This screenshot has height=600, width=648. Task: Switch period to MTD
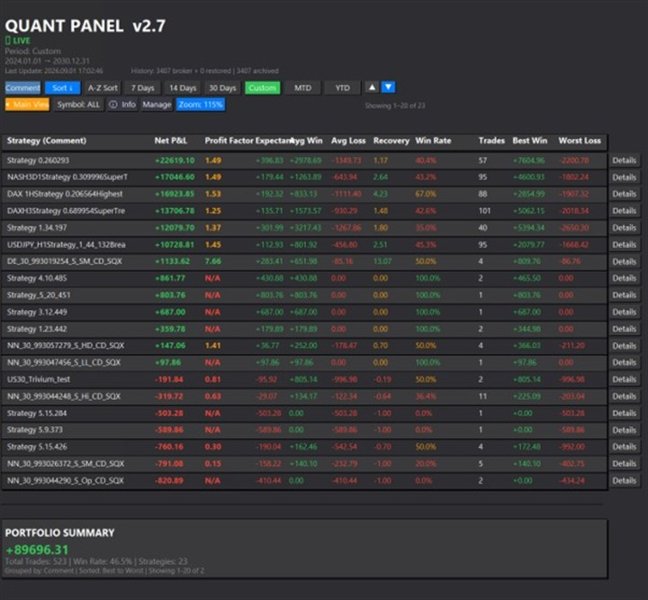click(303, 88)
